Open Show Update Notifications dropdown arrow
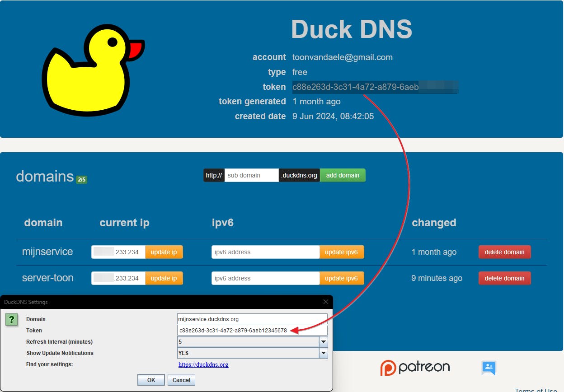Screen dimensions: 564x392 click(324, 353)
